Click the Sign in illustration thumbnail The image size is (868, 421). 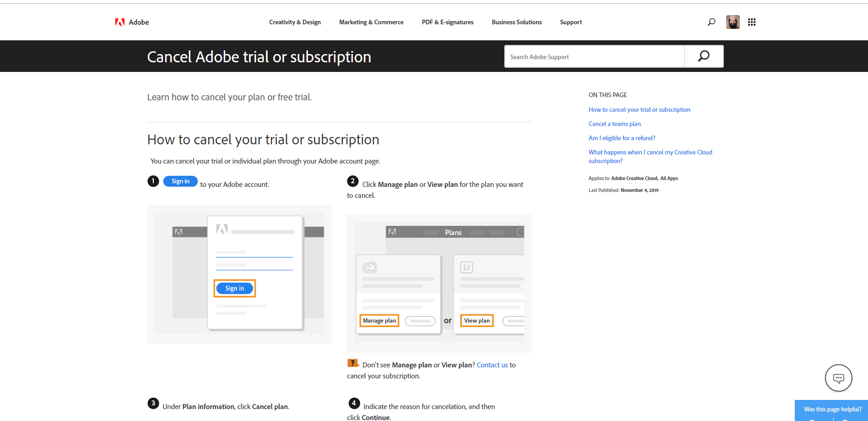pos(239,274)
